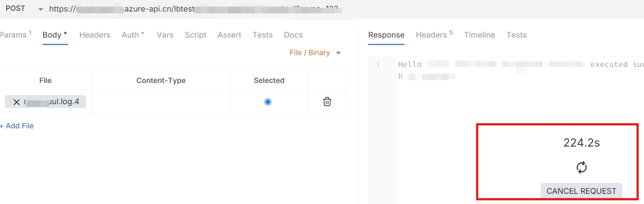Open the Timeline tab

click(x=479, y=35)
